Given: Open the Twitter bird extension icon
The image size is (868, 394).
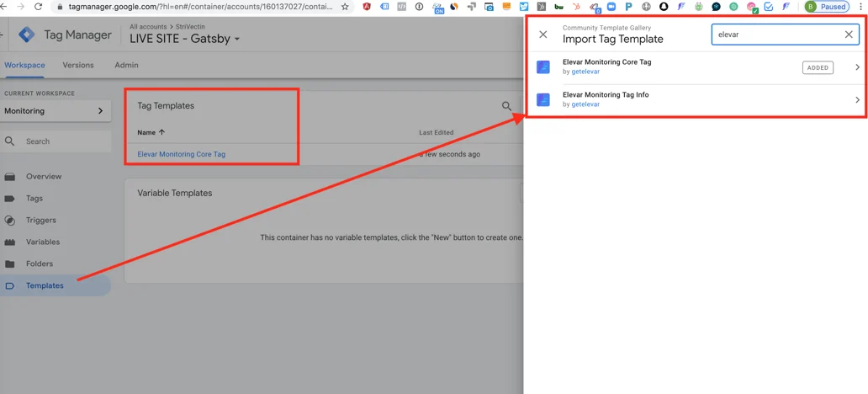Looking at the screenshot, I should (x=524, y=7).
